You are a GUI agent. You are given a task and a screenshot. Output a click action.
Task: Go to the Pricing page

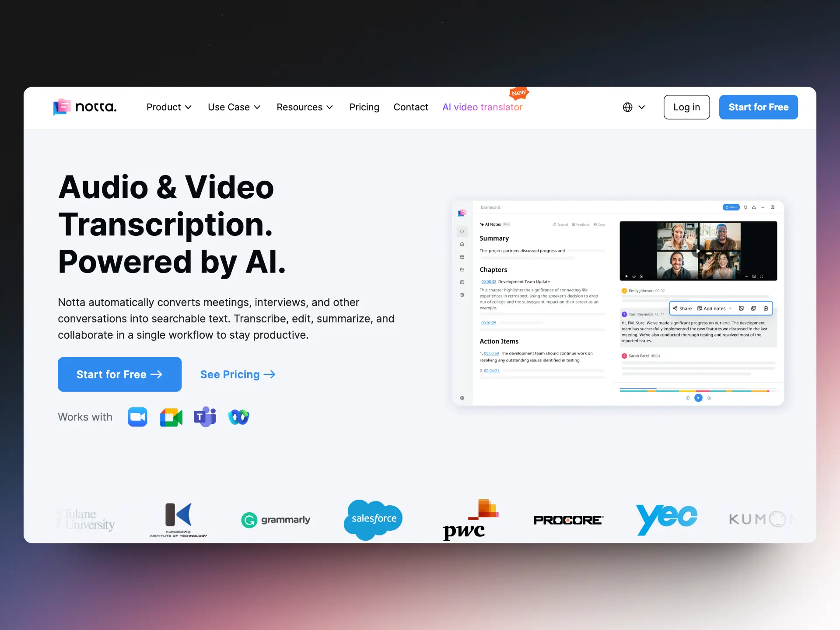point(364,107)
